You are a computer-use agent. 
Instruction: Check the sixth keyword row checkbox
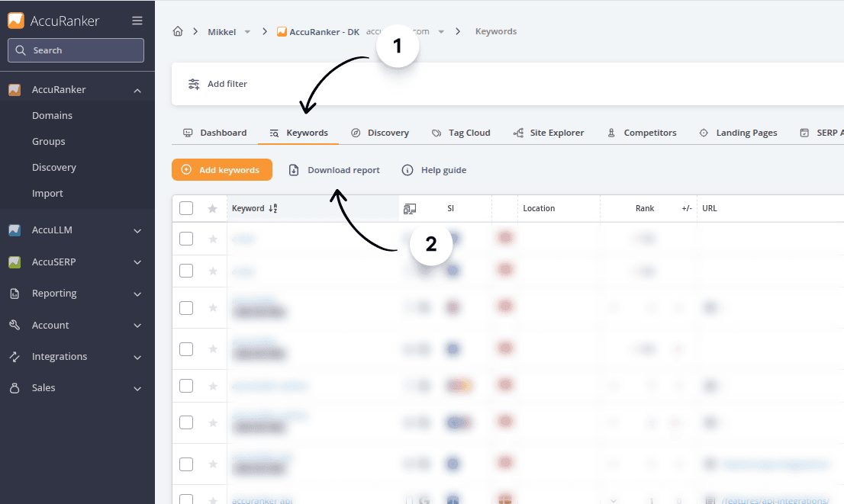click(x=186, y=422)
